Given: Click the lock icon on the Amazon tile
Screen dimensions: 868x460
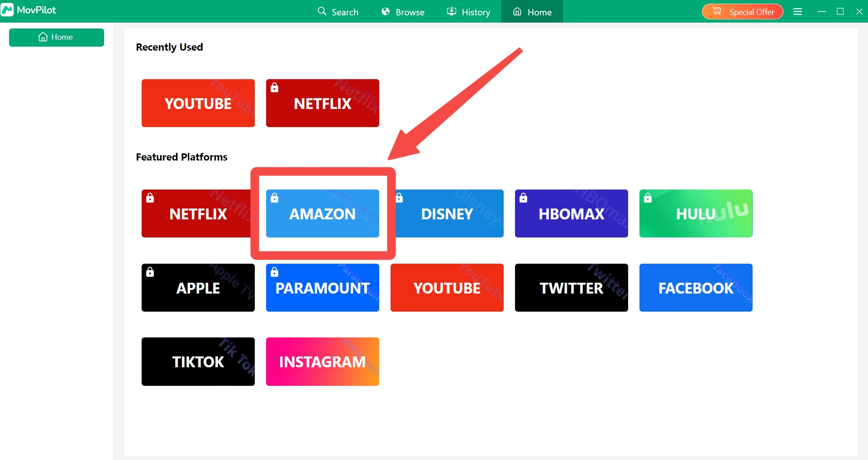Looking at the screenshot, I should click(275, 198).
